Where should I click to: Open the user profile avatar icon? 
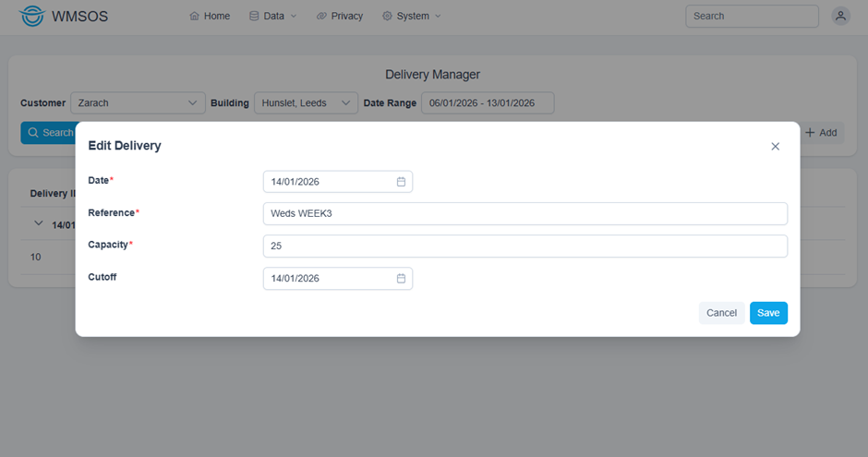pos(840,16)
